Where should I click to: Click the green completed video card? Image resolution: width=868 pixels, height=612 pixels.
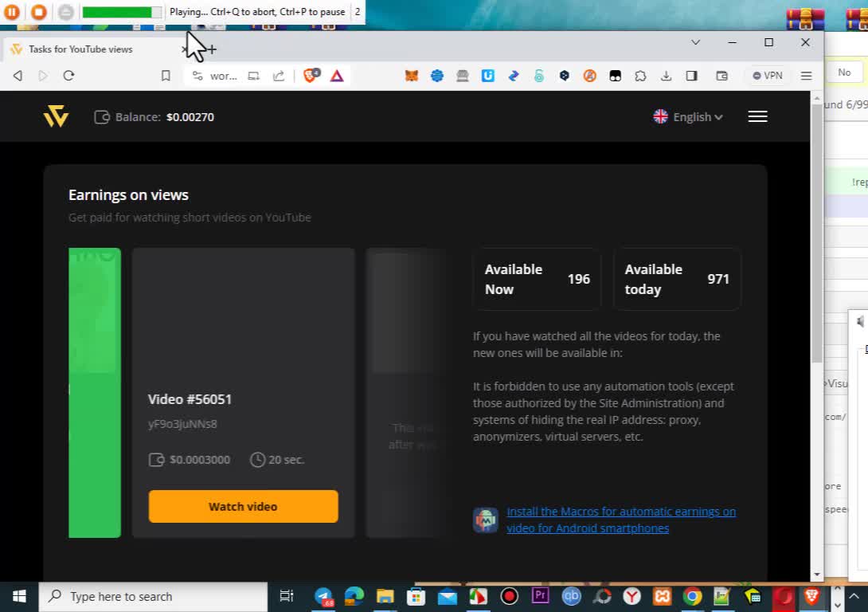click(x=95, y=393)
